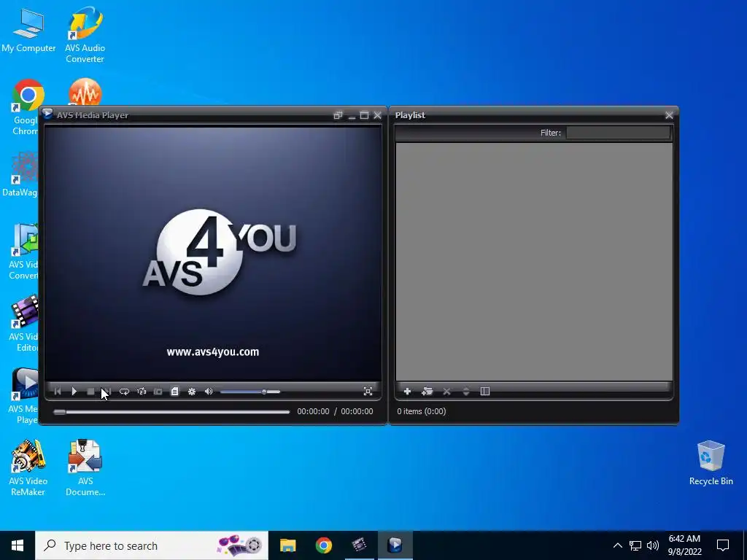747x560 pixels.
Task: Switch AVS Media Player to compact mode
Action: (x=338, y=115)
